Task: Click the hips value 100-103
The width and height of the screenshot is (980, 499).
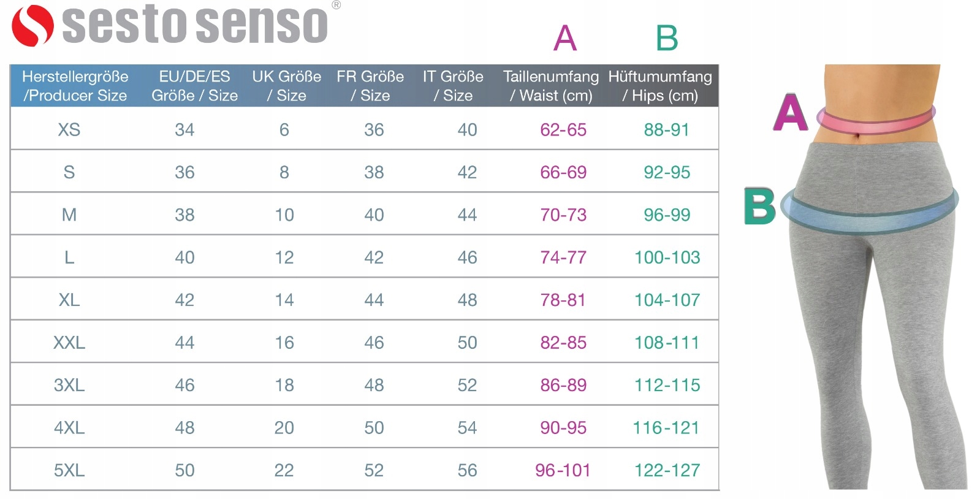Action: (x=667, y=257)
